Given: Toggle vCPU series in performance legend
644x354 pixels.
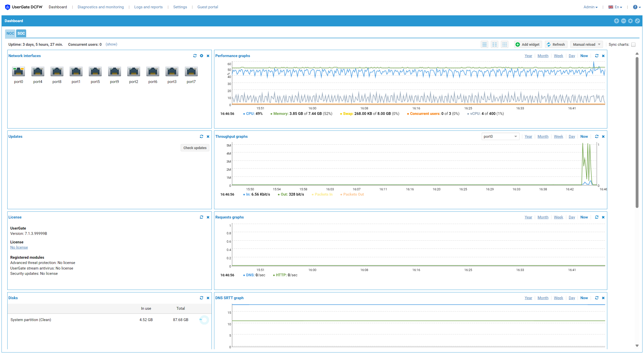Looking at the screenshot, I should 475,114.
